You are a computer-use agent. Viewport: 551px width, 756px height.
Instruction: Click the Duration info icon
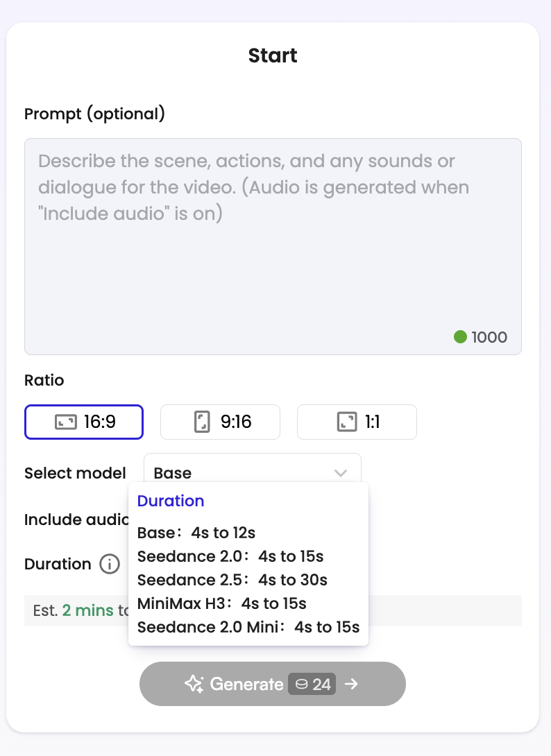coord(110,564)
